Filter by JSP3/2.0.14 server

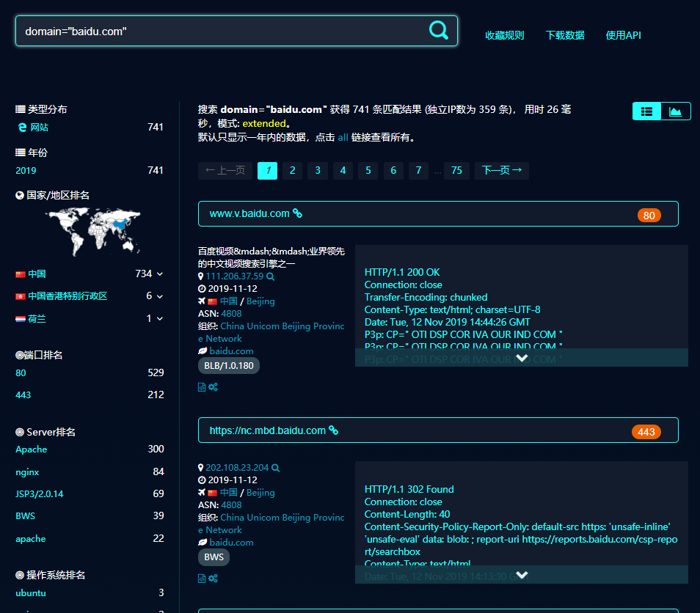(40, 494)
